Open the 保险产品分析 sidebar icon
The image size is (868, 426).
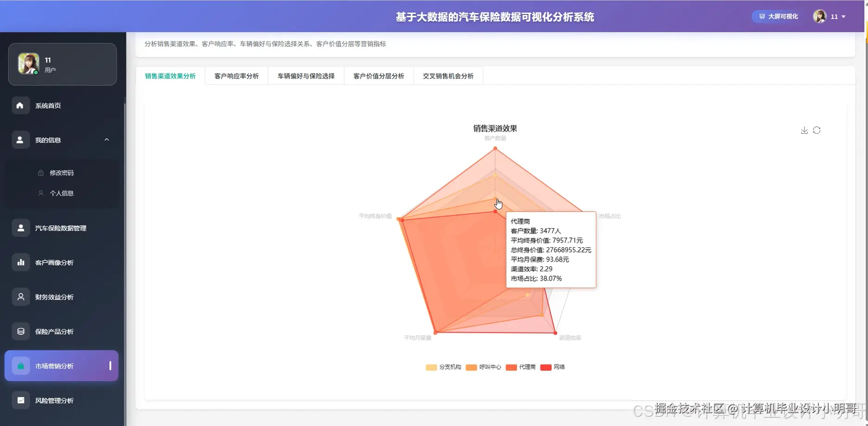pos(20,331)
